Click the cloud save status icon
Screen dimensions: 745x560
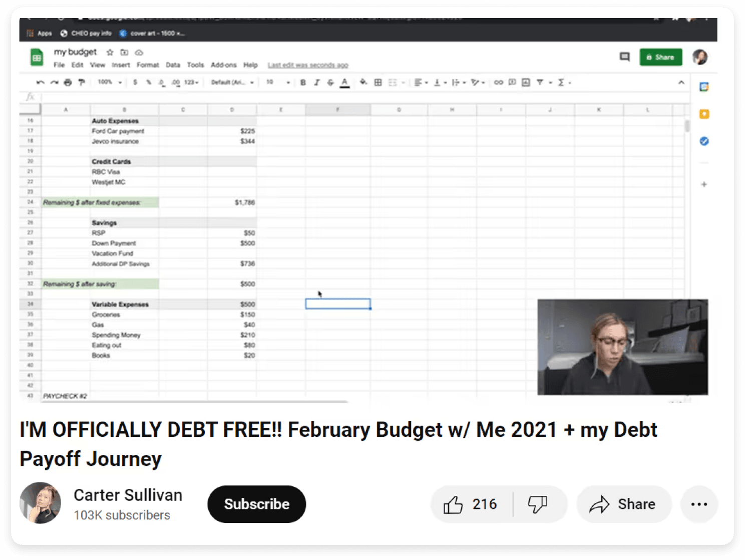pos(139,52)
